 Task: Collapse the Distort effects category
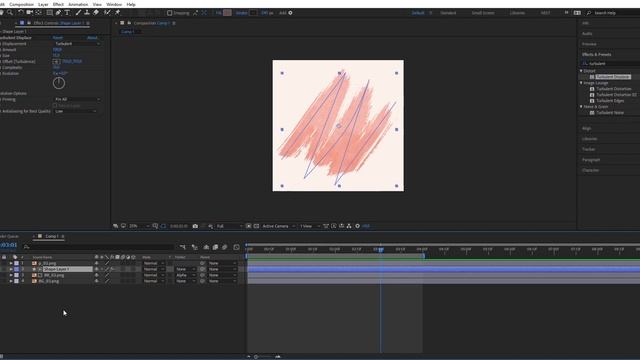click(581, 71)
